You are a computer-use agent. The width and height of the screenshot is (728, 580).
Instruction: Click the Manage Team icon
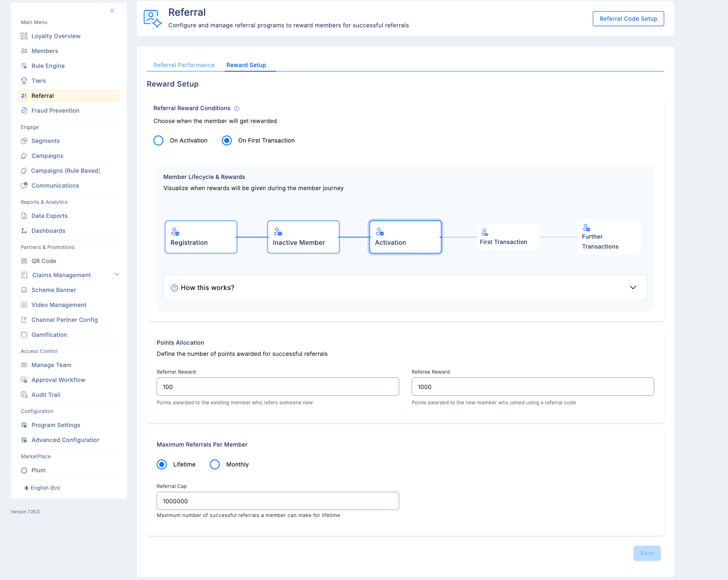(24, 365)
